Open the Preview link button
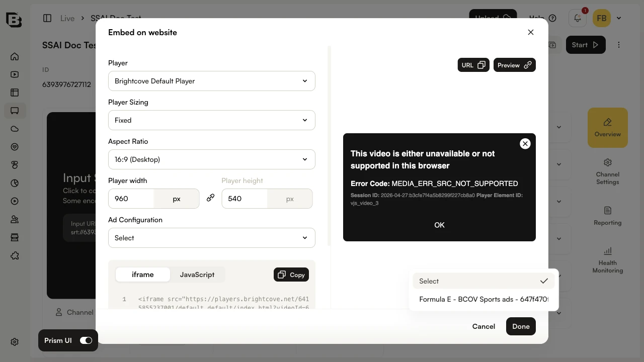 pos(515,65)
